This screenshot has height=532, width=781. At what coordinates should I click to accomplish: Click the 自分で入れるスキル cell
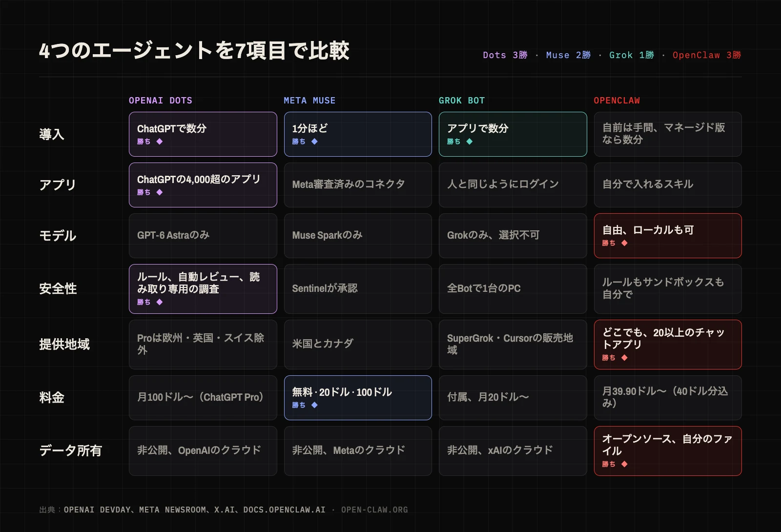668,185
